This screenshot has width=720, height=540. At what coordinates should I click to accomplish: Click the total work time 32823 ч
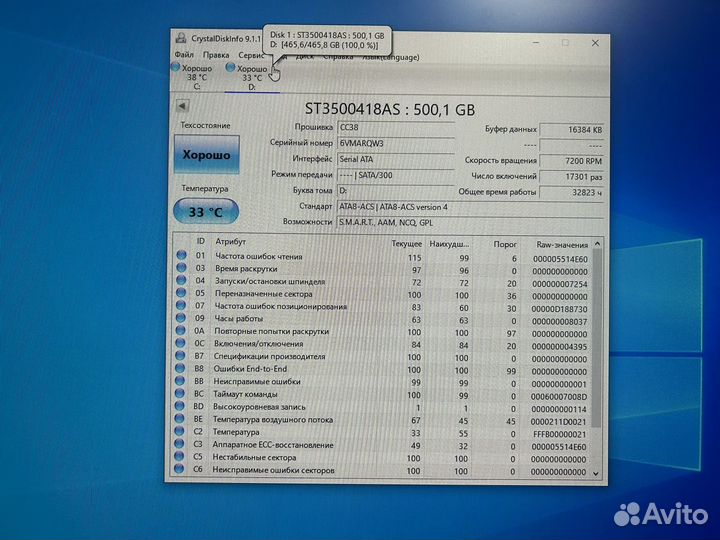[571, 192]
